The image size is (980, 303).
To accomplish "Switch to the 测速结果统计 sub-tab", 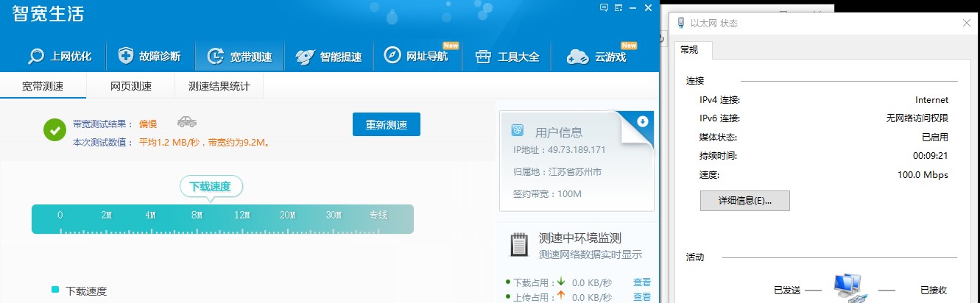I will [219, 86].
